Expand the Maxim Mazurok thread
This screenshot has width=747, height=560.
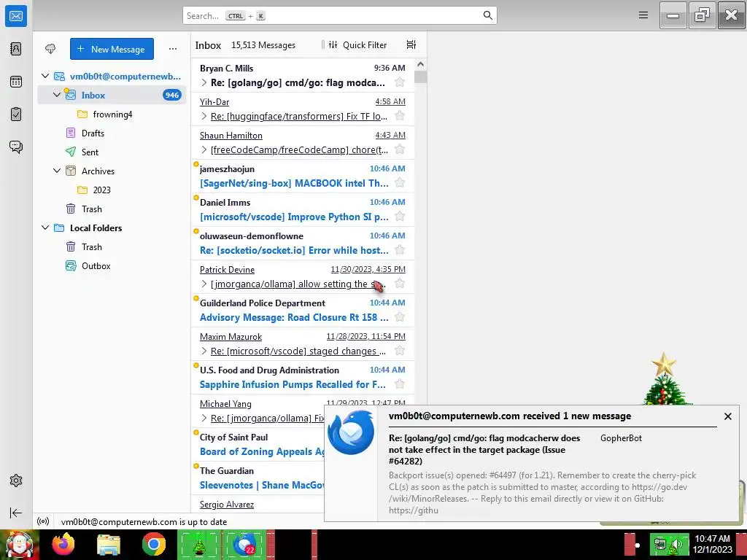(204, 351)
